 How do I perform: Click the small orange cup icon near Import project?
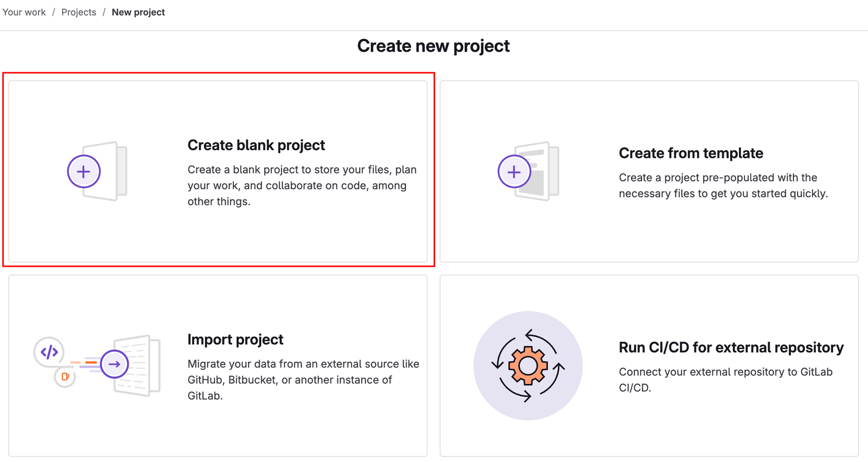65,377
